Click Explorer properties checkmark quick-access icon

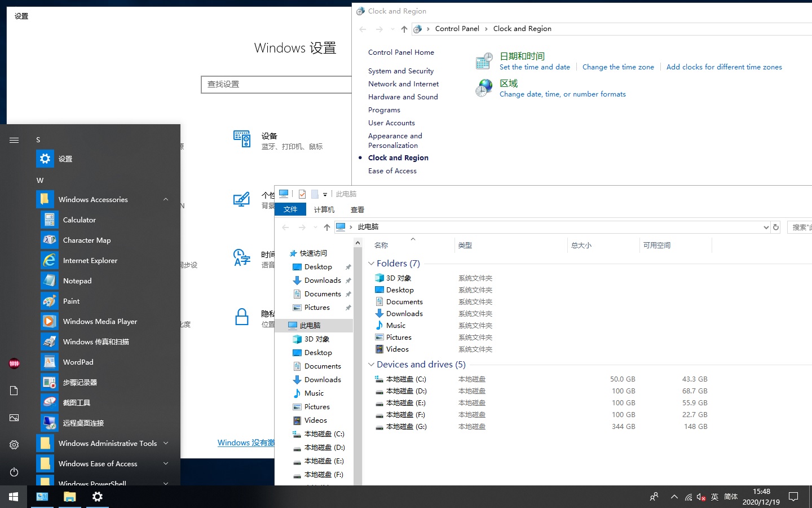coord(302,194)
